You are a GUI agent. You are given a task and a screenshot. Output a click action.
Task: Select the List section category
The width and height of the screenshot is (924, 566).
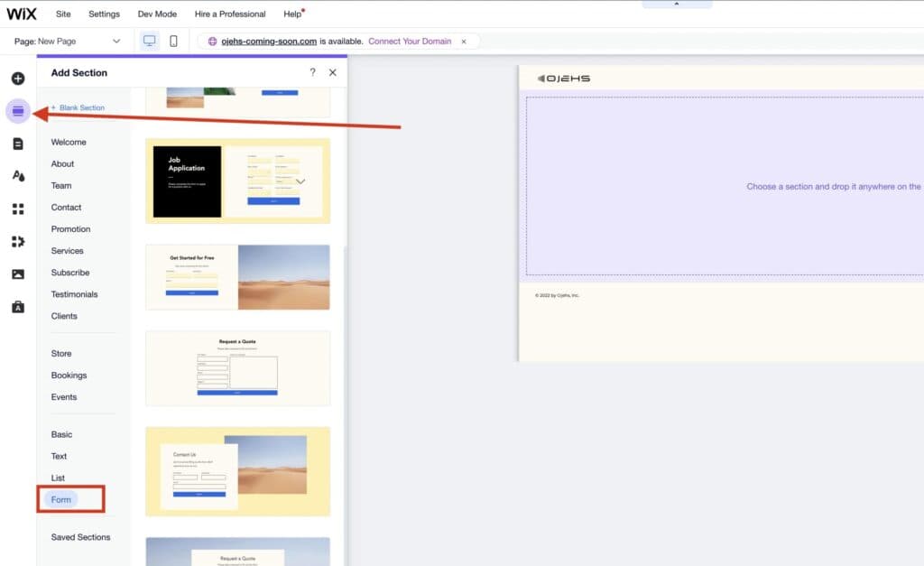point(58,478)
